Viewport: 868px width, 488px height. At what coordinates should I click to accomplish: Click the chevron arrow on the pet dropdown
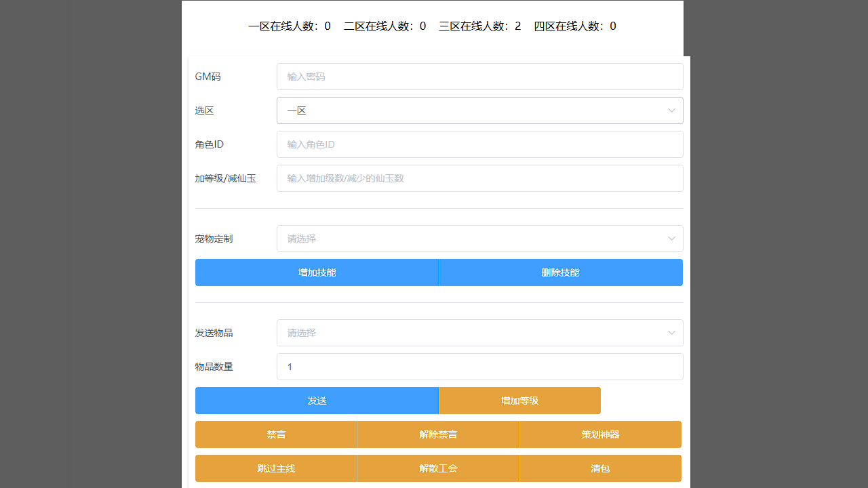coord(671,239)
